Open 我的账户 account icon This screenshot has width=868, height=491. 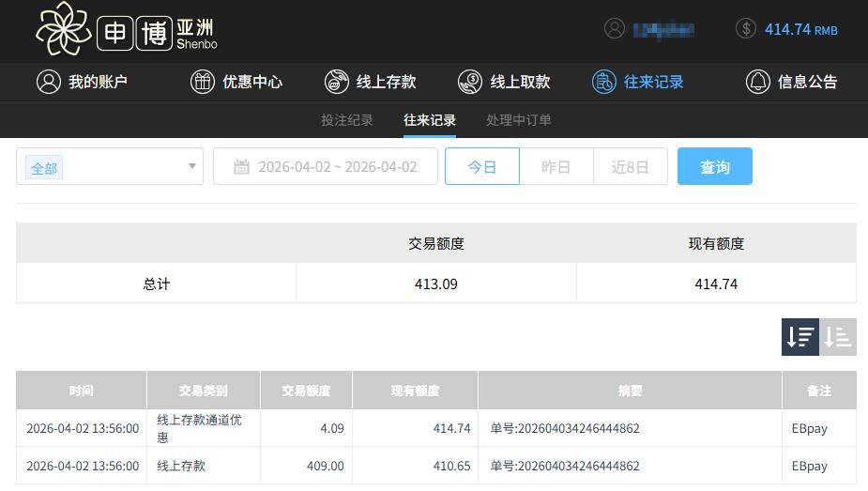pos(49,82)
